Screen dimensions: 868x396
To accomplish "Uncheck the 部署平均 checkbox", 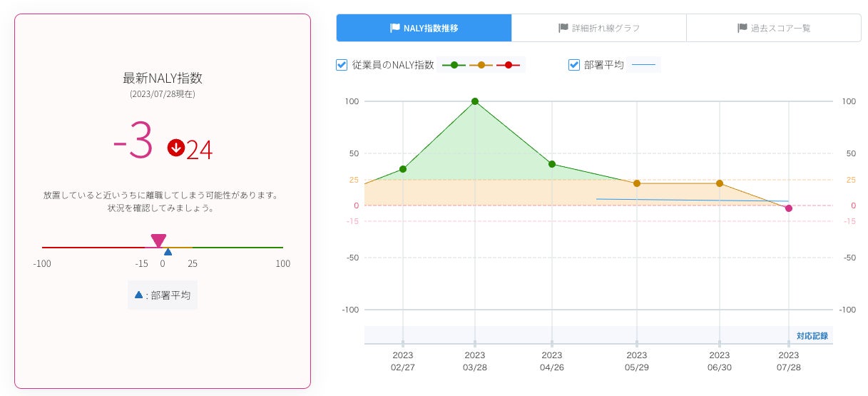I will (x=574, y=65).
